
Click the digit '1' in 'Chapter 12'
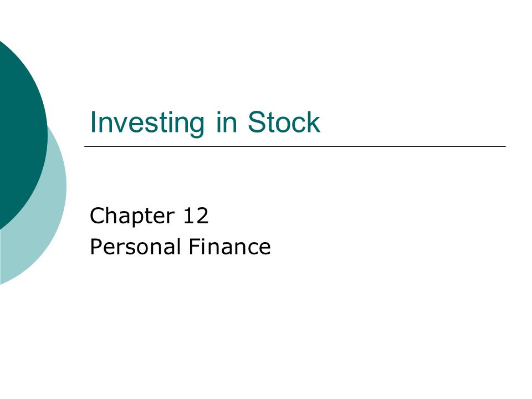coord(188,216)
